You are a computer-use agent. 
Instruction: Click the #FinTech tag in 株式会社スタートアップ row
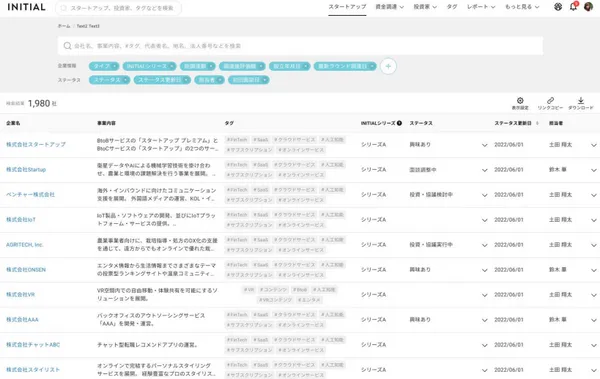[237, 140]
